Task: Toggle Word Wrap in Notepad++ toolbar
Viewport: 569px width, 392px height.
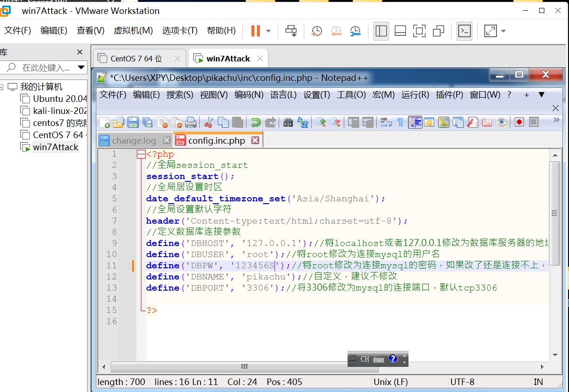Action: pyautogui.click(x=386, y=122)
